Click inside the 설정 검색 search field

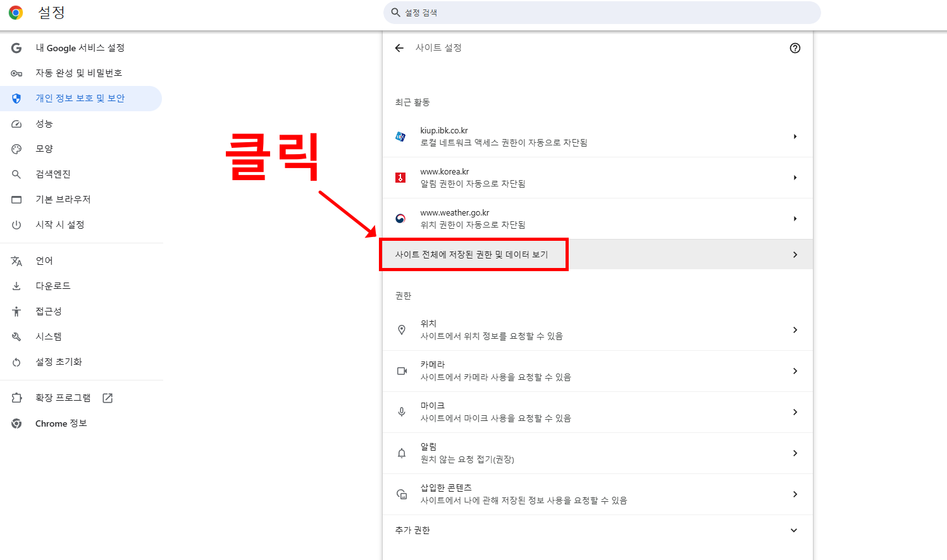(x=601, y=12)
